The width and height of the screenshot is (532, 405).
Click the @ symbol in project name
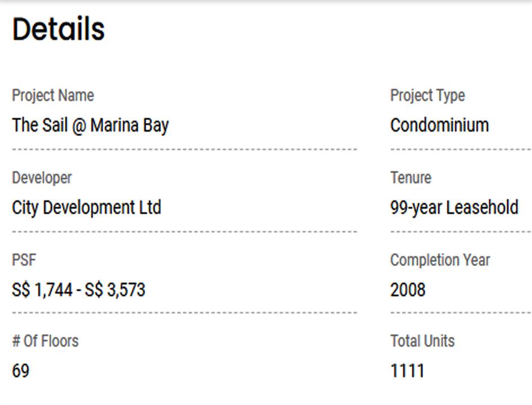80,126
